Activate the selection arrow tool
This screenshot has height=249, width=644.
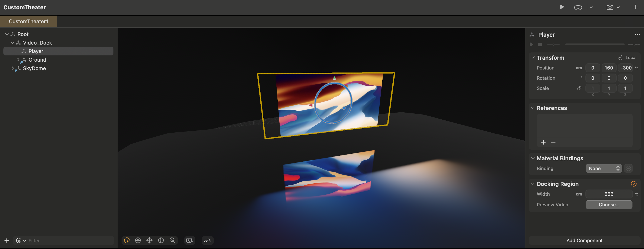127,240
